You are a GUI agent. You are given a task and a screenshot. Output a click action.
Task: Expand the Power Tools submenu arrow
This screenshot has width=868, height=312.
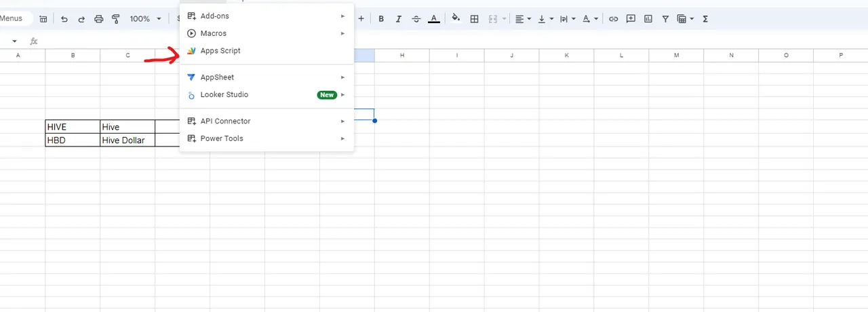(343, 138)
